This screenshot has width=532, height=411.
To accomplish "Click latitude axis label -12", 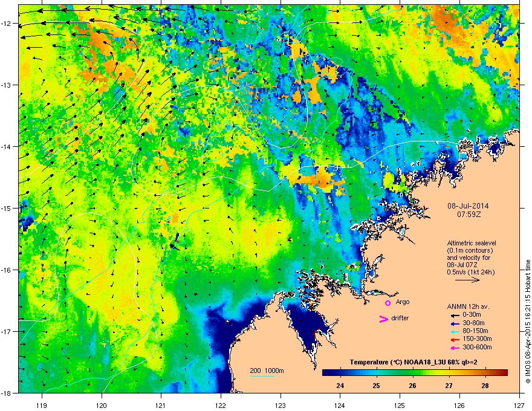I will pos(6,24).
